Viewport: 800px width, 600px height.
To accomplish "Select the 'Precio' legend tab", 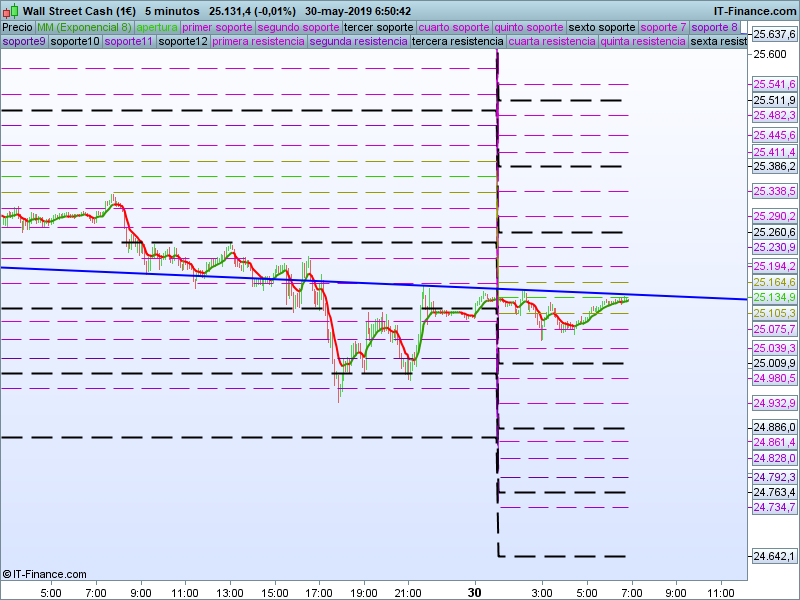I will point(17,27).
